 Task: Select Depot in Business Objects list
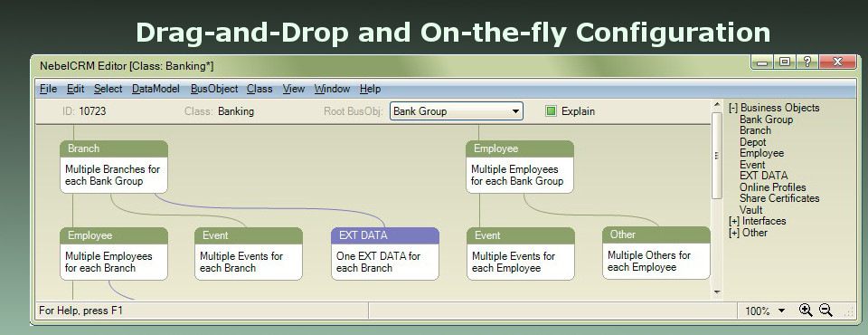tap(753, 142)
